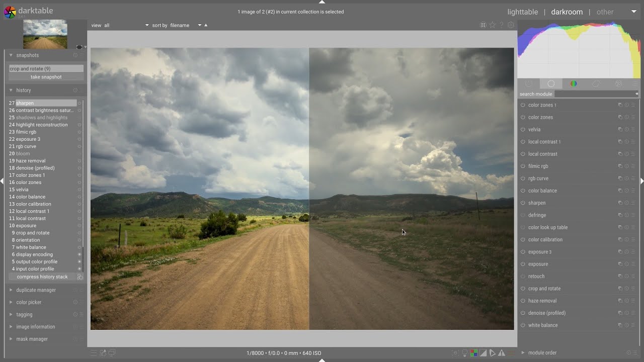This screenshot has height=362, width=644.
Task: Toggle gamut check warning triangle icon
Action: click(501, 353)
